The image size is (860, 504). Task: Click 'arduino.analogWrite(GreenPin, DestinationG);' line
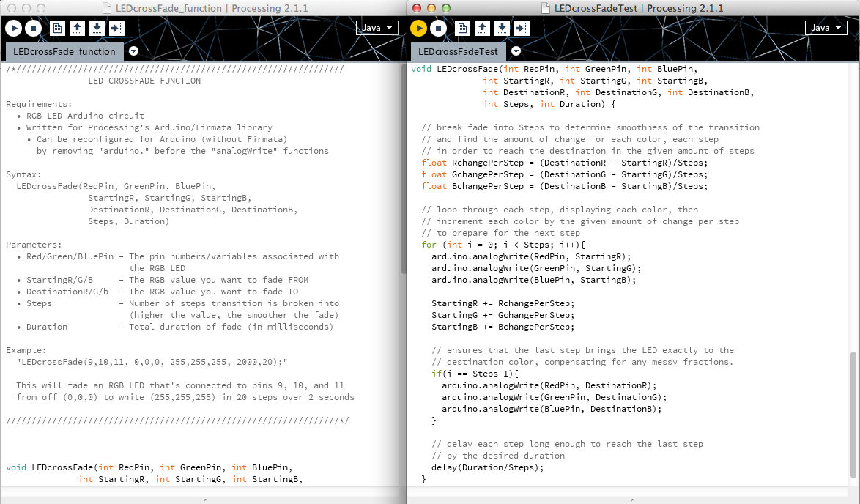[x=554, y=397]
